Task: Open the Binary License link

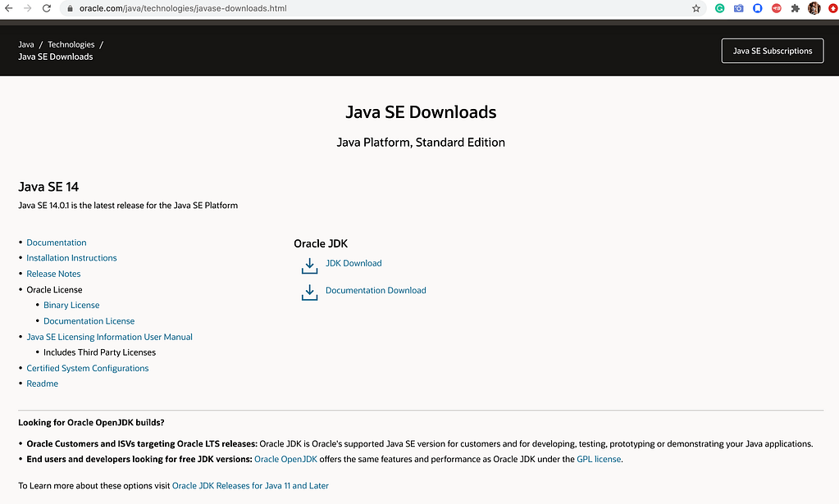Action: coord(71,305)
